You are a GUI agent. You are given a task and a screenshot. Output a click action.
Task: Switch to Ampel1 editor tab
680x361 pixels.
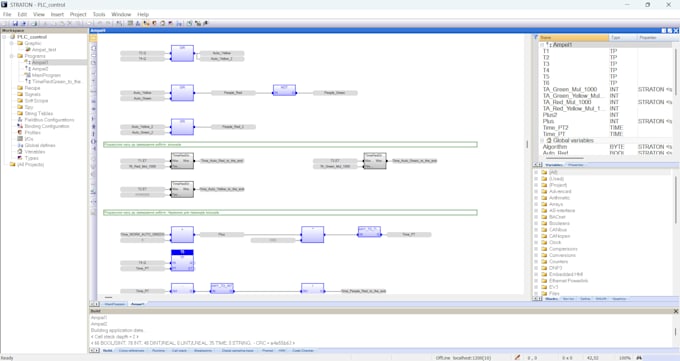(137, 304)
